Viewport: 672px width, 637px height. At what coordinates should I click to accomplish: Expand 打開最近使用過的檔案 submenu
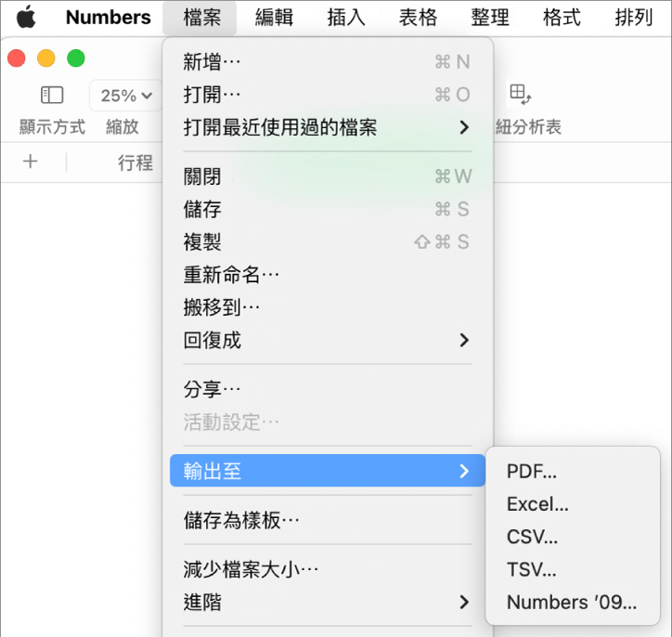click(328, 127)
